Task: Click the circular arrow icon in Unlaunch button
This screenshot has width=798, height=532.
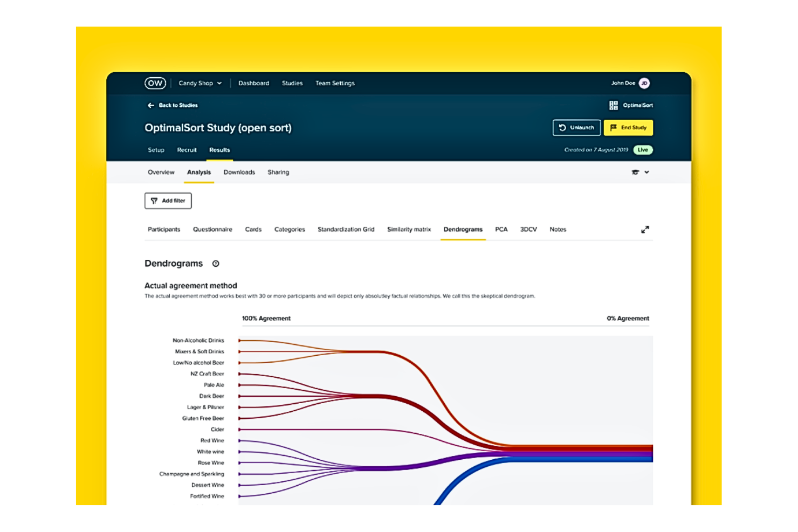Action: tap(562, 128)
